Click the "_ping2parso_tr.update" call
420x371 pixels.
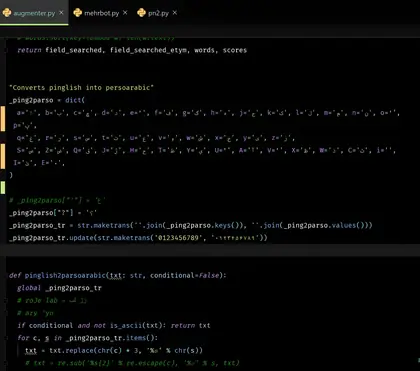[x=51, y=238]
